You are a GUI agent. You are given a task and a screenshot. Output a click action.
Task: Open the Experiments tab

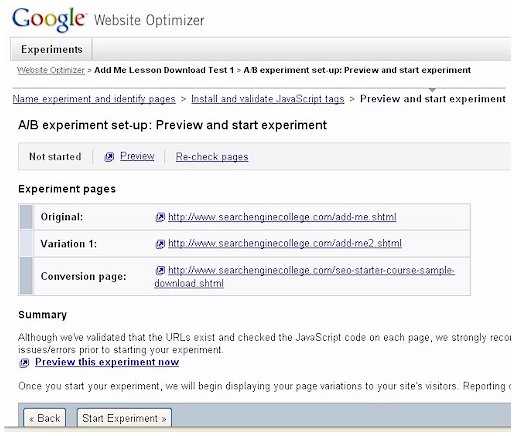pos(52,49)
